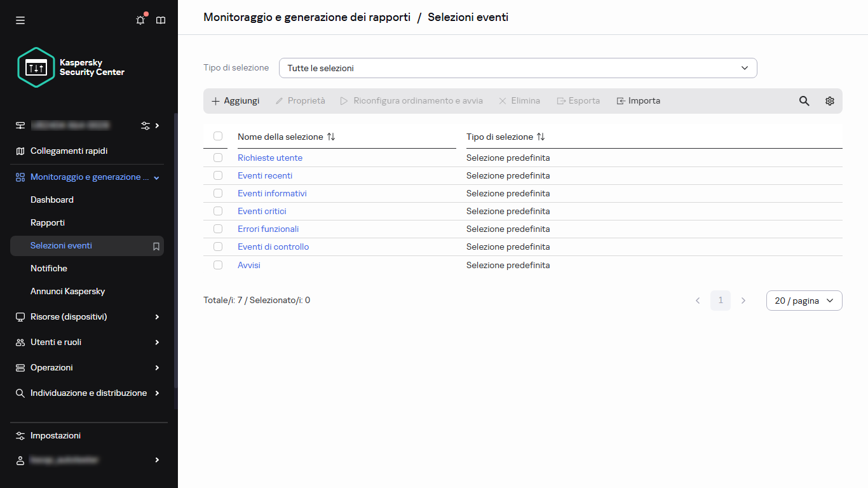Open the 20 / pagina dropdown

coord(804,301)
